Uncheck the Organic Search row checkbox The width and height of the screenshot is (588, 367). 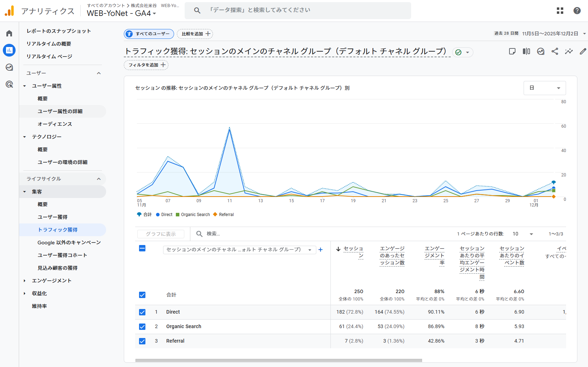point(142,327)
